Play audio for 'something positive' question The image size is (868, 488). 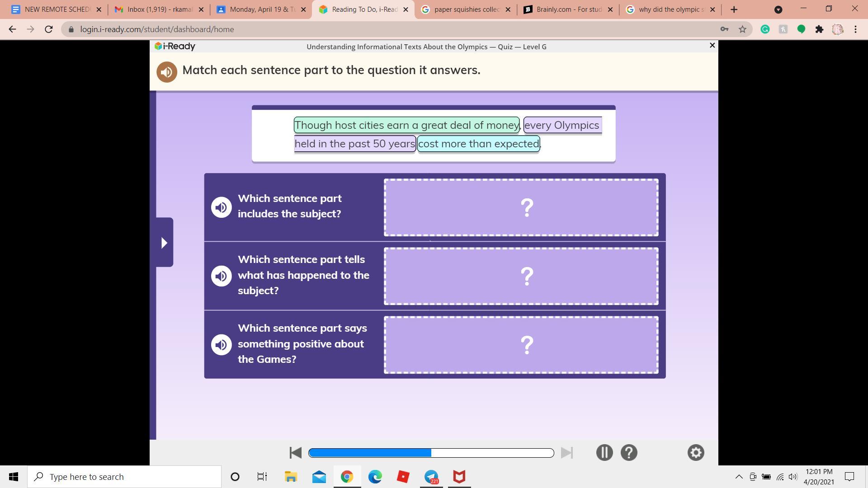pos(221,344)
